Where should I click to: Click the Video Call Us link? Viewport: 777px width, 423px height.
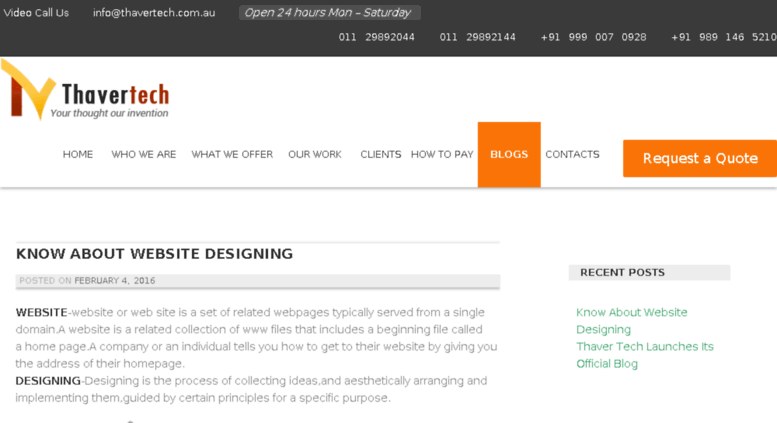[36, 13]
